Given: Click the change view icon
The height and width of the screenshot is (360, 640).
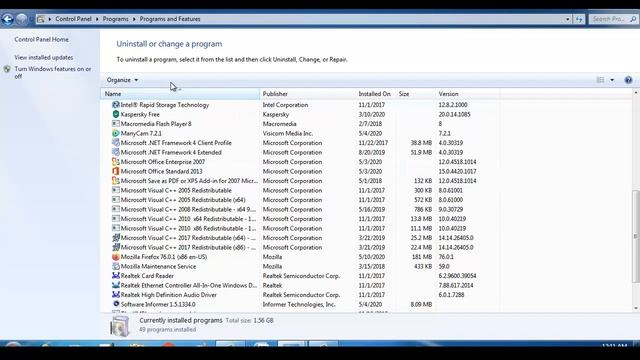Looking at the screenshot, I should coord(600,80).
